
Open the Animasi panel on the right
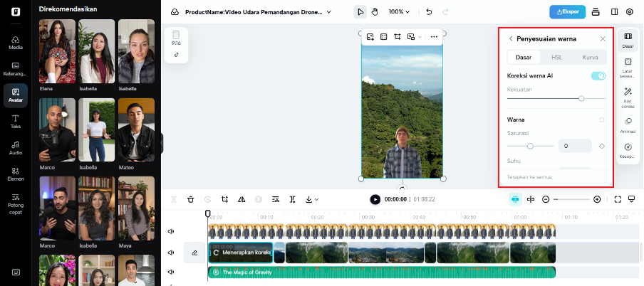pos(628,124)
